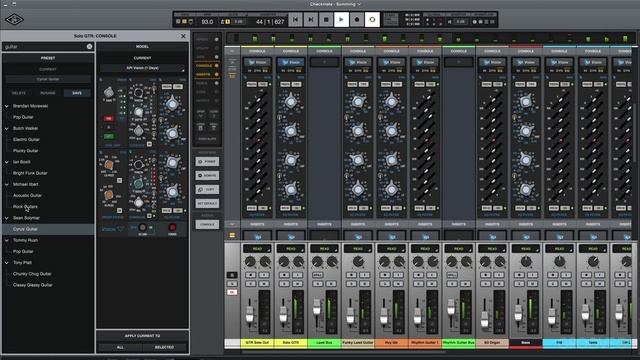Open the Checkmate - Summing session title menu
The height and width of the screenshot is (360, 640).
(335, 4)
